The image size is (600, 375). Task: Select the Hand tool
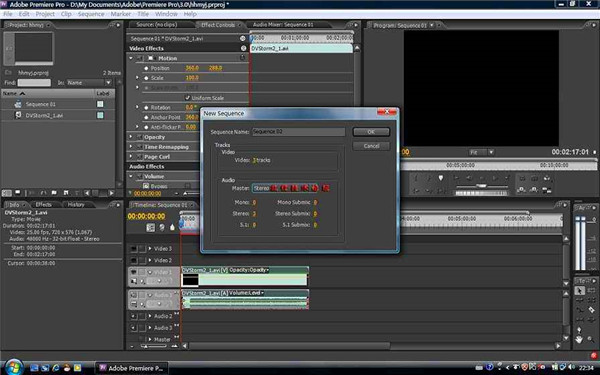click(x=579, y=339)
